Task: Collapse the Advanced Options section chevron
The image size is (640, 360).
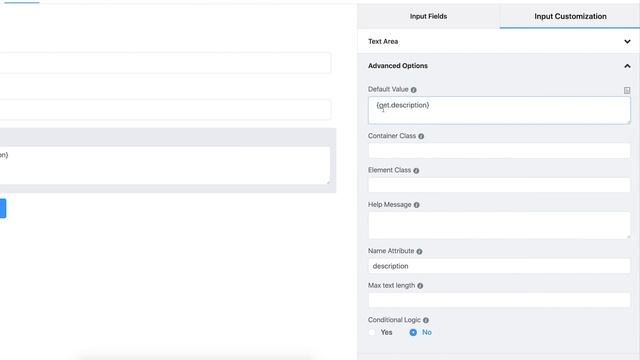Action: (627, 66)
